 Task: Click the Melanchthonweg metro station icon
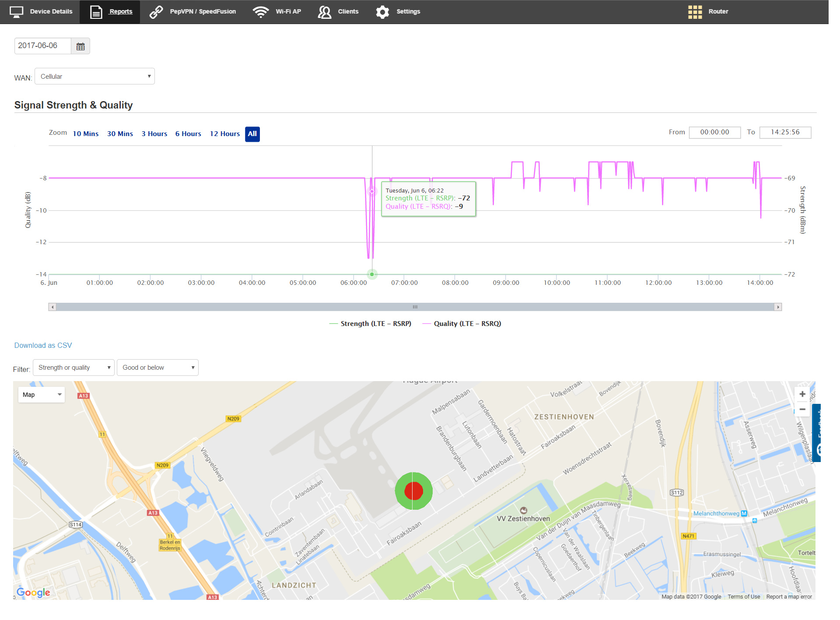(744, 513)
